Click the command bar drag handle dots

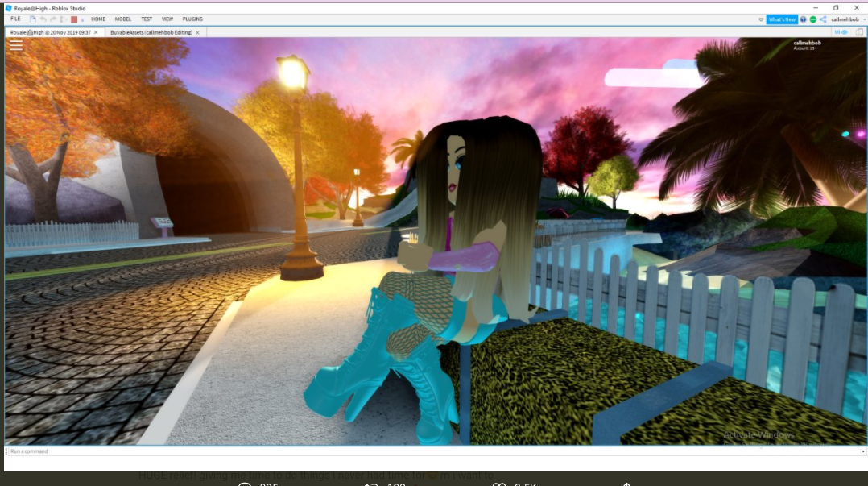pos(6,451)
